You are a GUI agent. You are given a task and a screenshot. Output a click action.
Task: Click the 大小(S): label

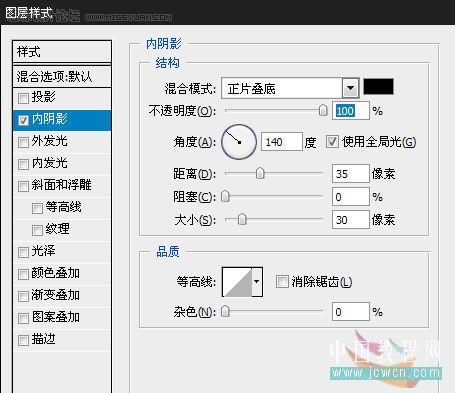pyautogui.click(x=195, y=220)
